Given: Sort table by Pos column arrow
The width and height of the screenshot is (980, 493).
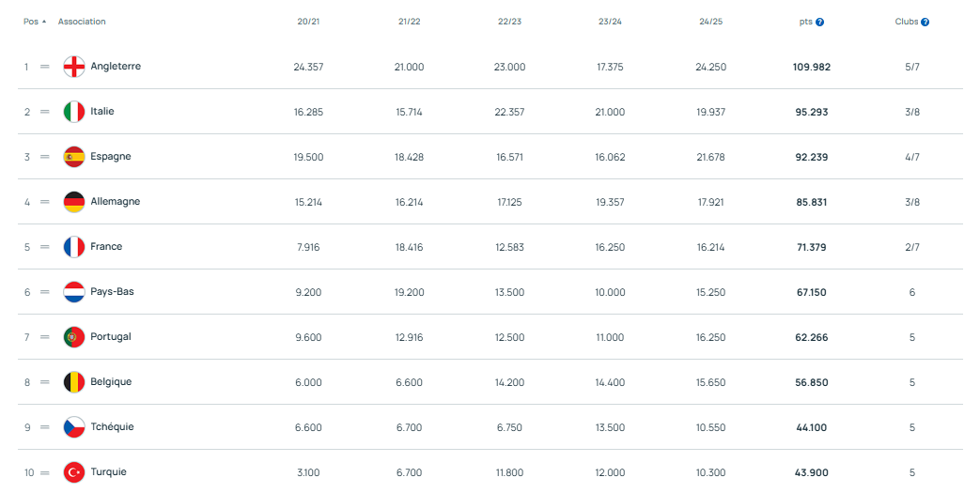Looking at the screenshot, I should point(44,21).
